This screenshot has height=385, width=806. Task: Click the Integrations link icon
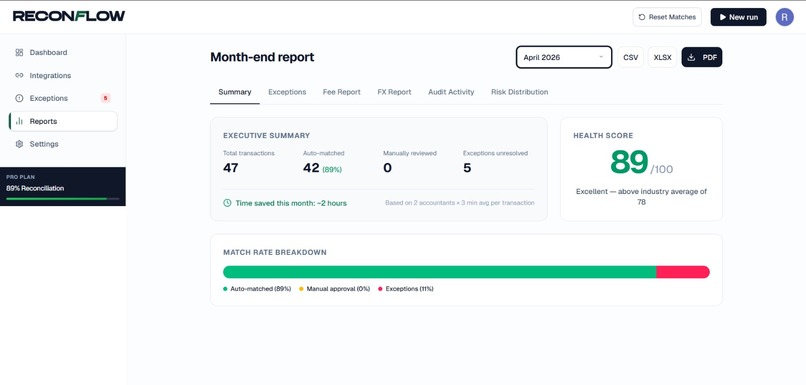(x=19, y=76)
